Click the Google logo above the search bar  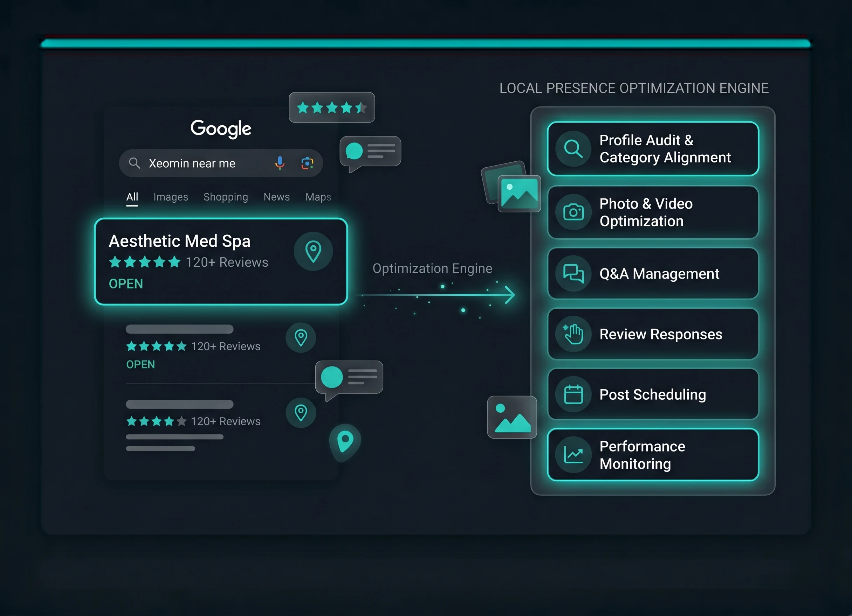221,129
